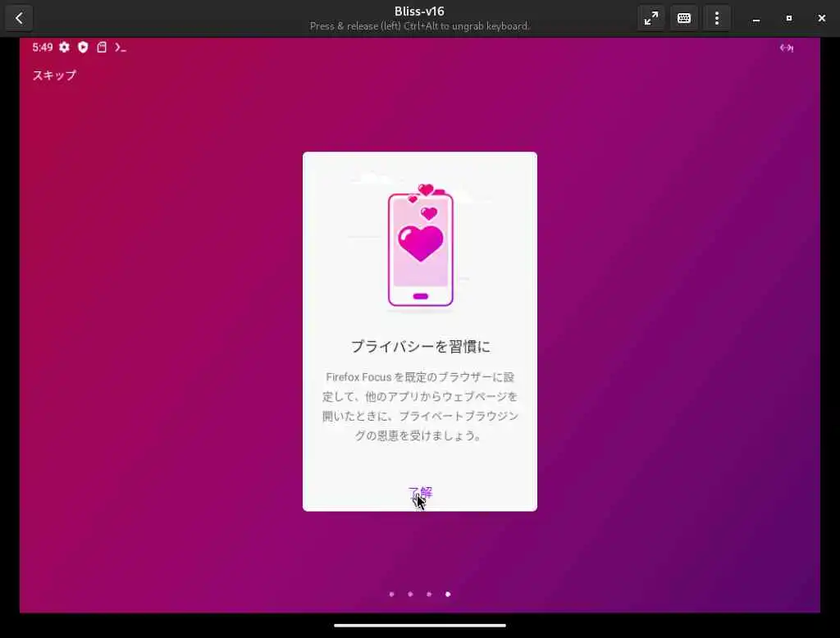Image resolution: width=840 pixels, height=638 pixels.
Task: Select the first onboarding page dot
Action: [391, 594]
